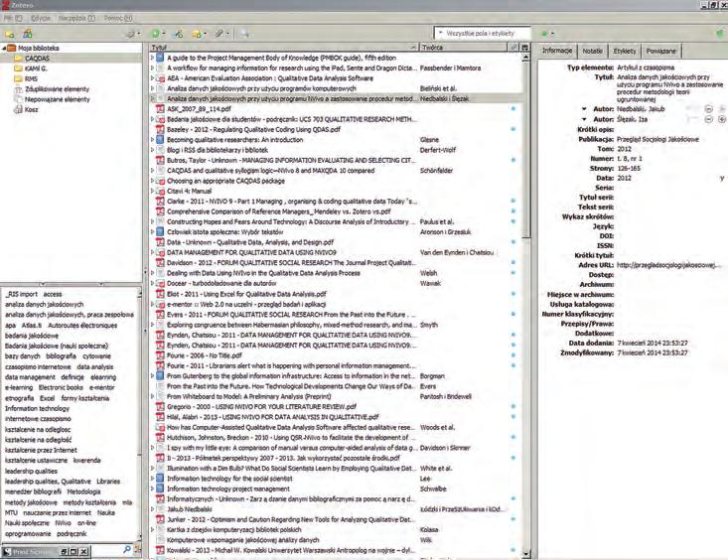The height and width of the screenshot is (560, 728).
Task: Open the Plik menu
Action: pos(13,18)
